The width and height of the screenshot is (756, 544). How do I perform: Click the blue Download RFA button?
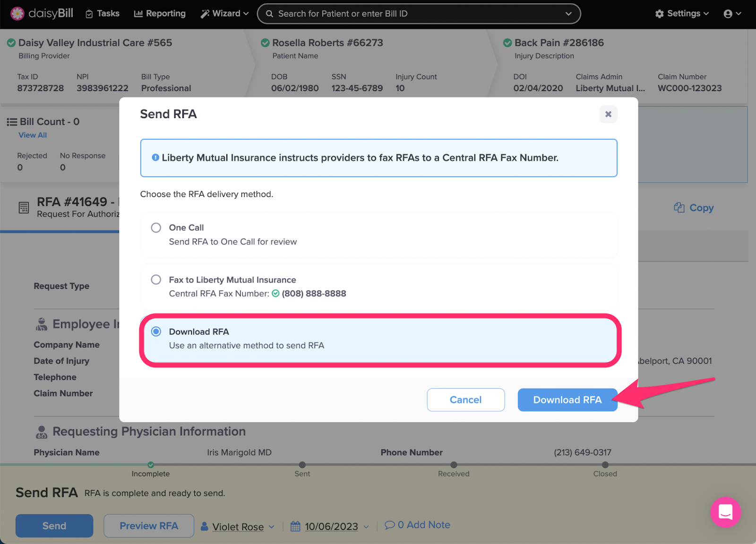[567, 400]
